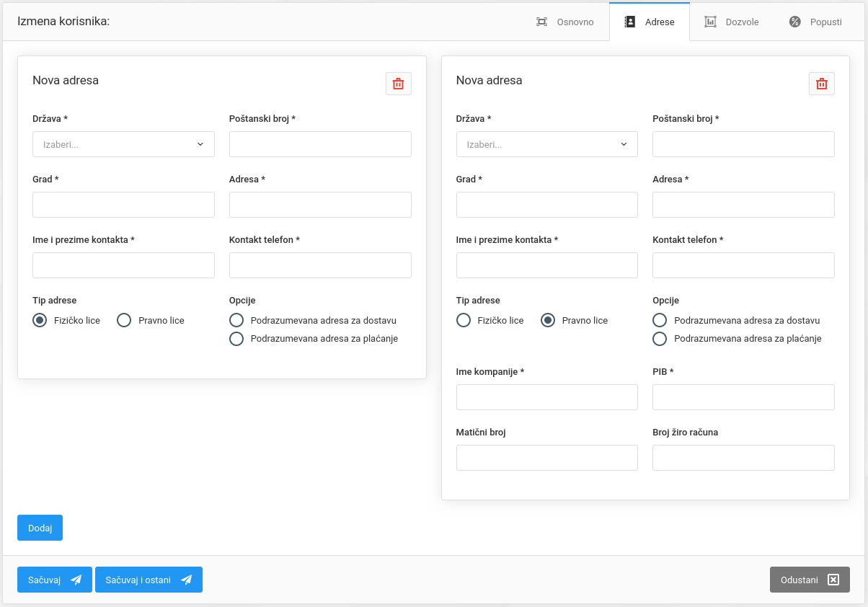The image size is (868, 607).
Task: Enable default delivery address in first card
Action: click(x=236, y=320)
